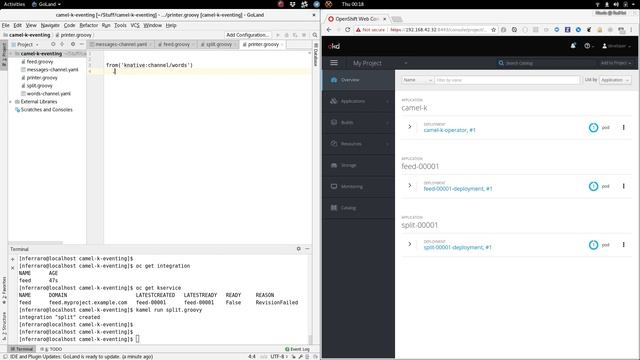
Task: Click the Run configuration play icon in GoLand
Action: click(x=278, y=35)
